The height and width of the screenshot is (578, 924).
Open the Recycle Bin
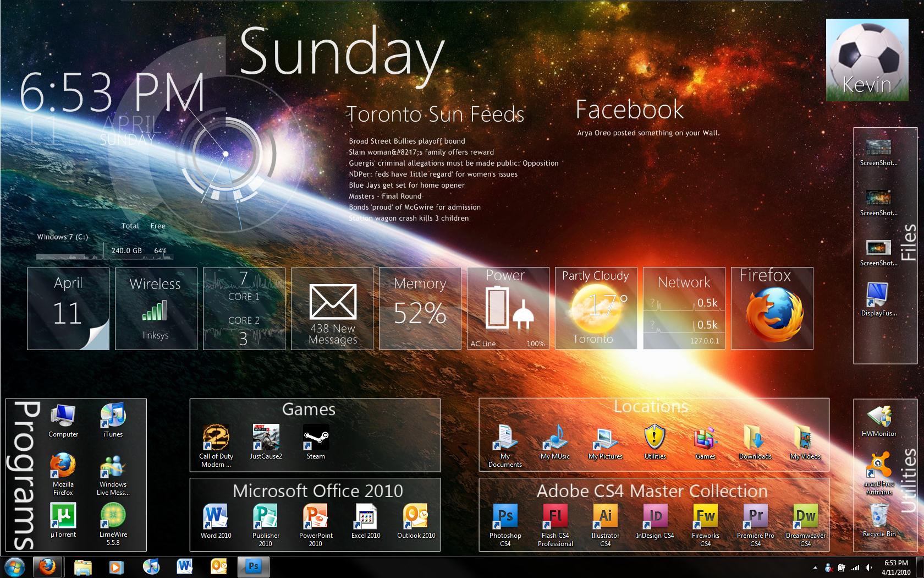point(879,521)
